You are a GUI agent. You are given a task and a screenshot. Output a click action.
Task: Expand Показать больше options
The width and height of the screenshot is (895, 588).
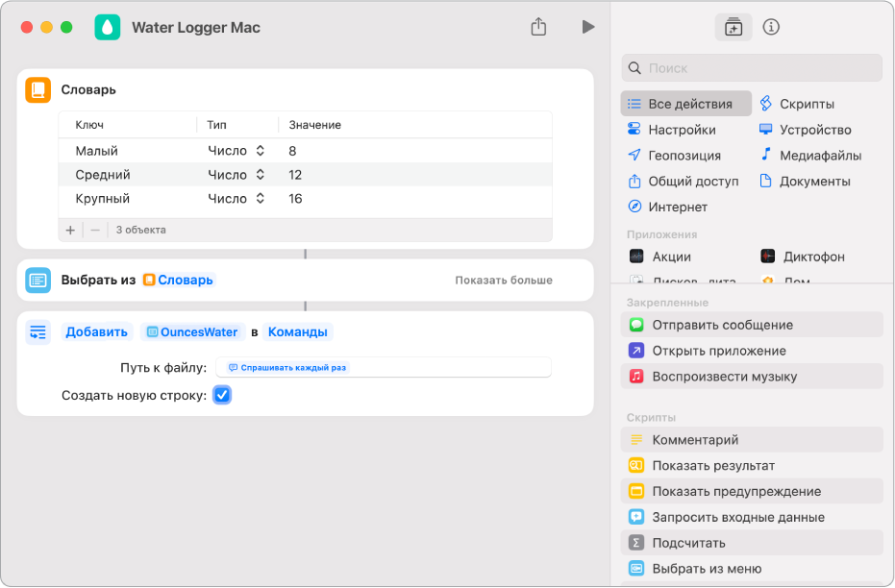pos(504,280)
